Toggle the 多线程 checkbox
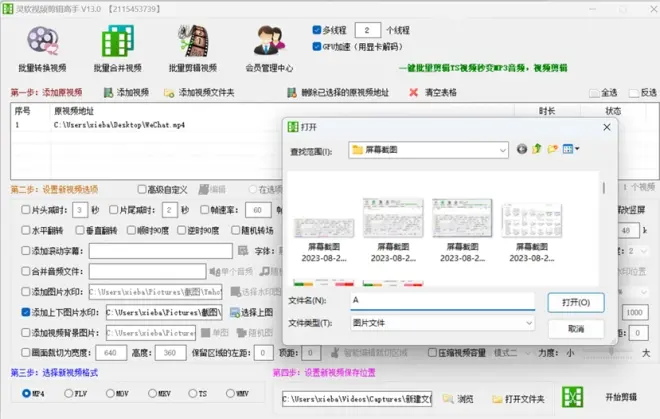 pos(317,30)
